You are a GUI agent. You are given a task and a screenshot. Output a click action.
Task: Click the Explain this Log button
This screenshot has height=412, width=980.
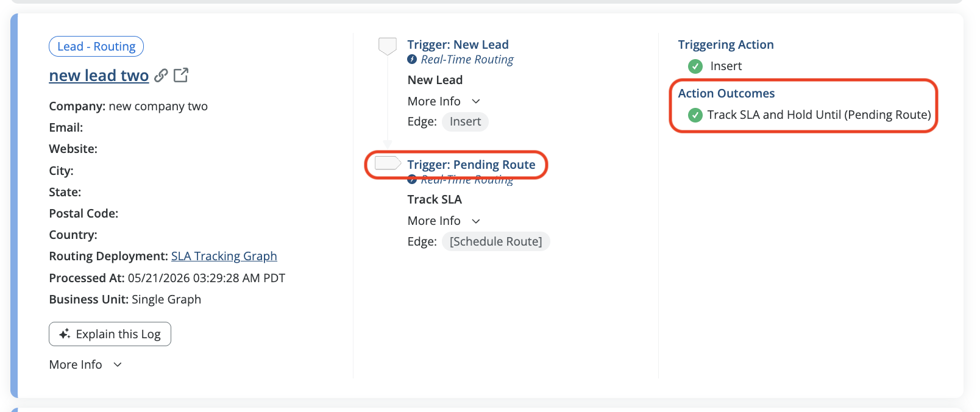coord(110,334)
